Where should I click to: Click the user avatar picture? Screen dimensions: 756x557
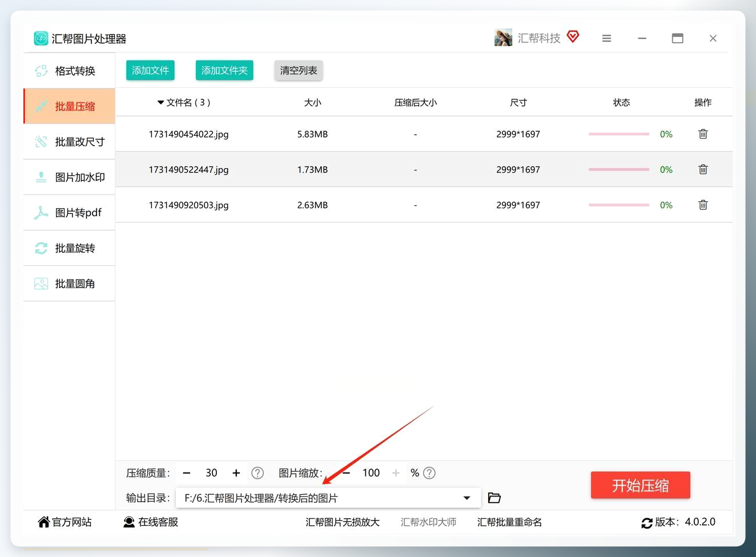tap(503, 38)
